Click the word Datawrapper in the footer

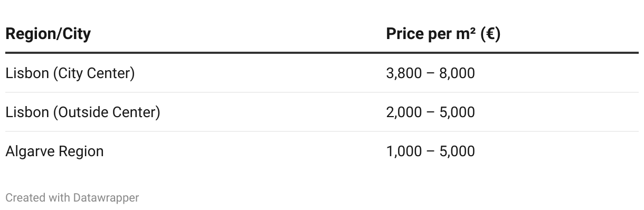[106, 198]
